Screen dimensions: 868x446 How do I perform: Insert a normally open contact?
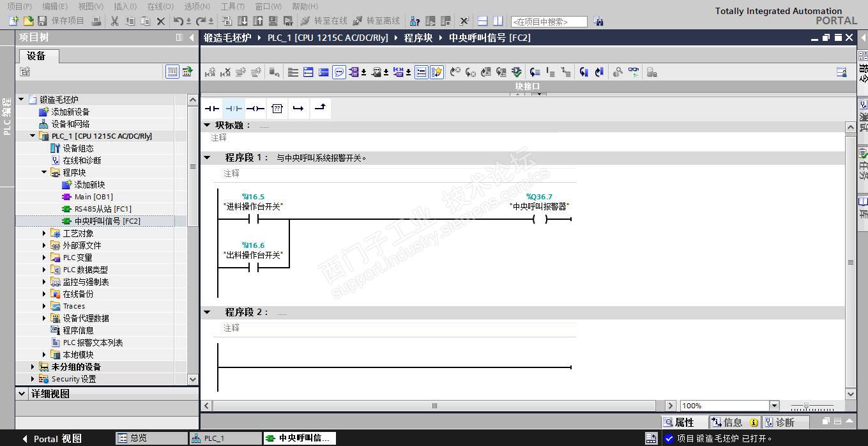[212, 109]
